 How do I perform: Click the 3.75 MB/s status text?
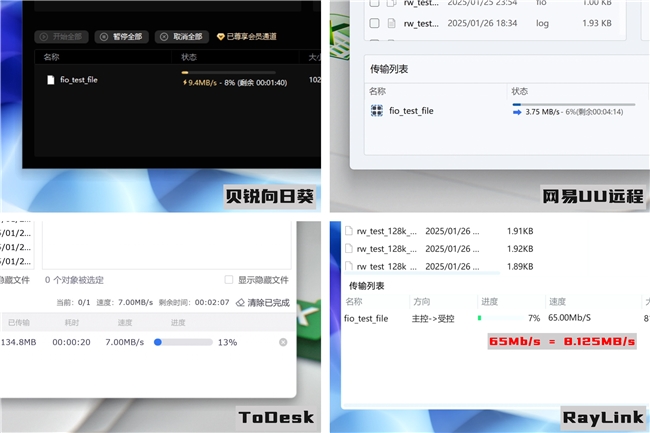[x=574, y=112]
